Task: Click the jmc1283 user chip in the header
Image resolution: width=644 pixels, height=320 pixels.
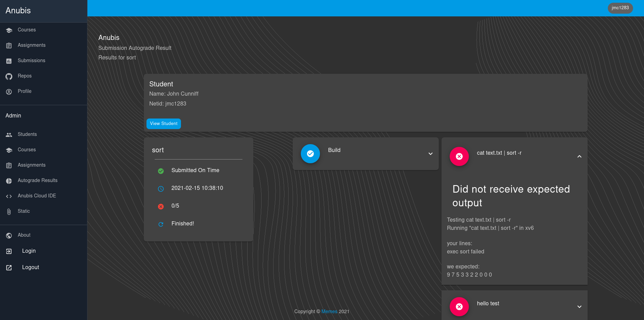Action: point(620,8)
